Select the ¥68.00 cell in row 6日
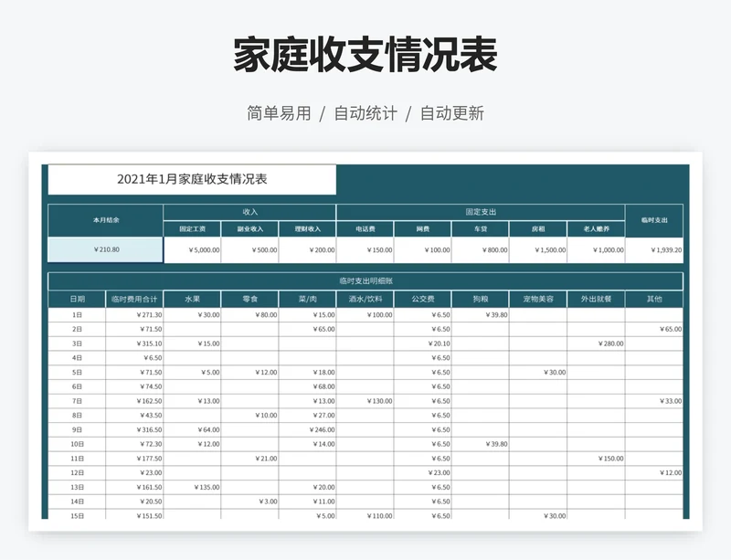The height and width of the screenshot is (560, 731). coord(308,386)
